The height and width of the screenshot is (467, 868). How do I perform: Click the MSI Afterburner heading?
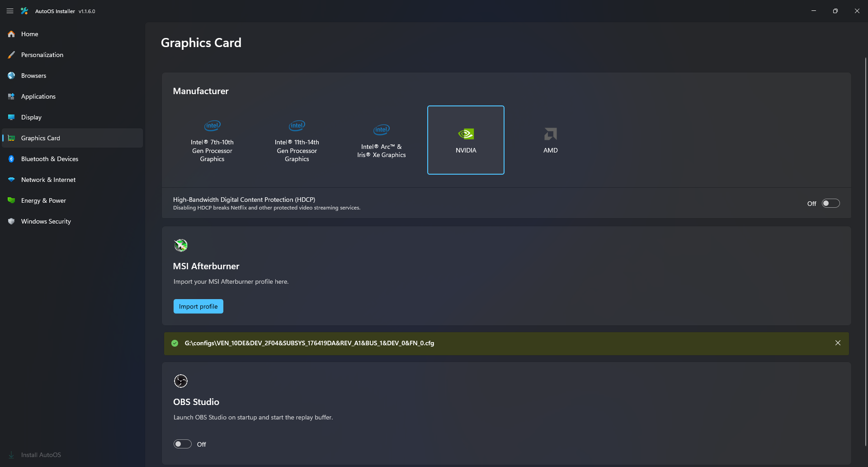206,266
